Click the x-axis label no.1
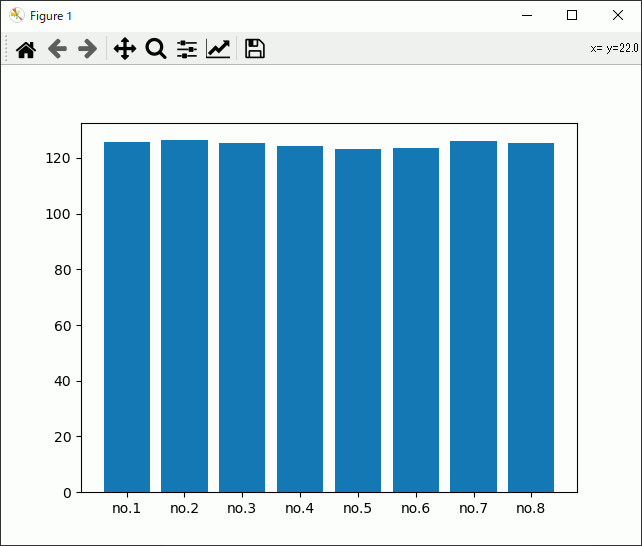The width and height of the screenshot is (642, 546). (127, 508)
